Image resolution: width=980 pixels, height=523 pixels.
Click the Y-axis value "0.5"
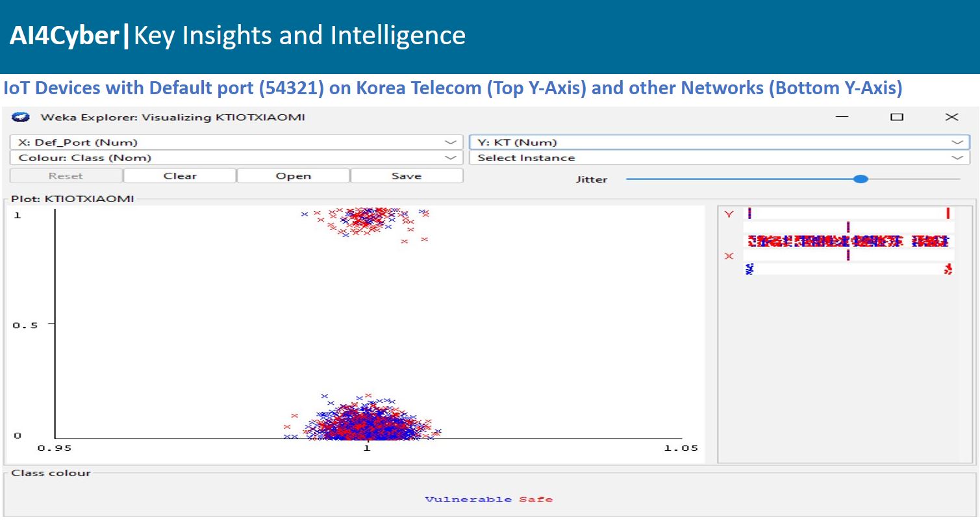tap(25, 324)
